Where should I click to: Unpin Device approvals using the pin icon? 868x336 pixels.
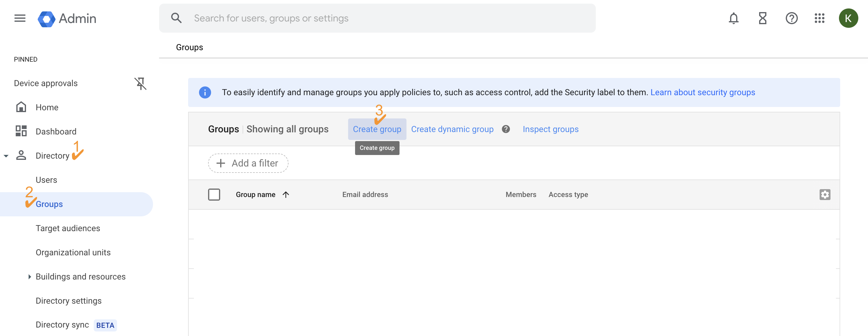[x=141, y=83]
